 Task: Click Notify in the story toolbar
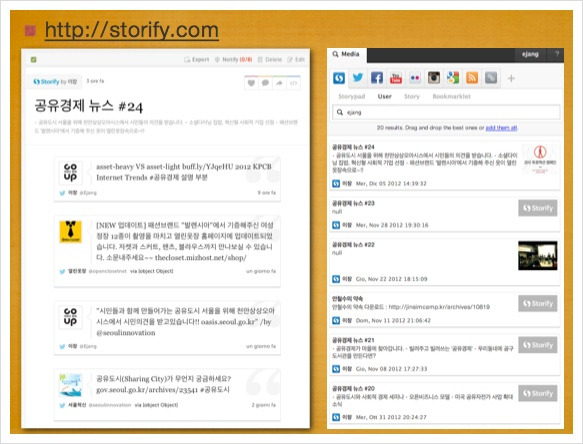tap(233, 59)
